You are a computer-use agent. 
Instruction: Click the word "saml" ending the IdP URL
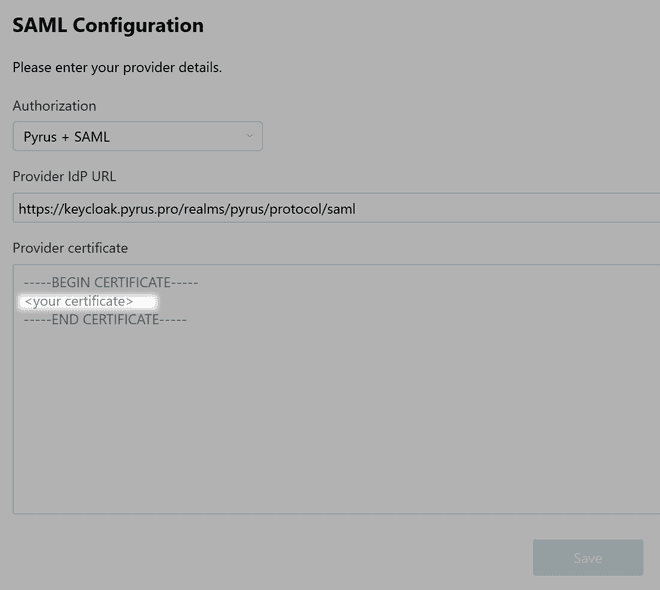coord(340,210)
